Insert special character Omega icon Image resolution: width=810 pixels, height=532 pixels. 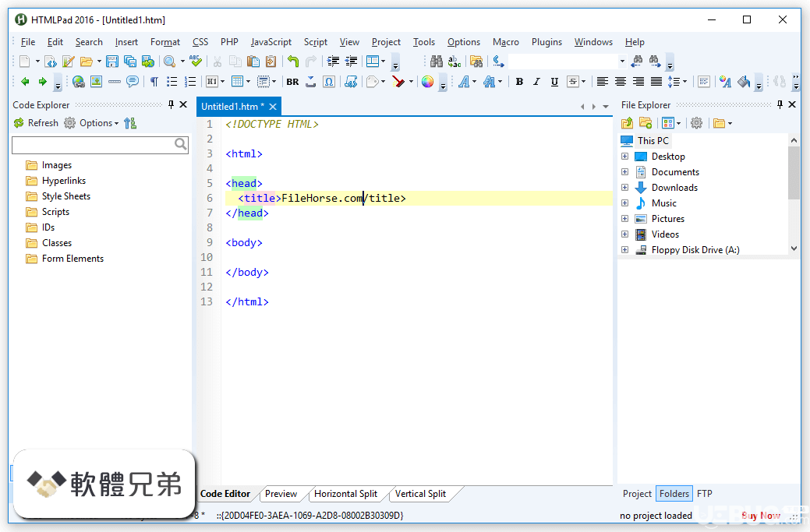[x=328, y=82]
